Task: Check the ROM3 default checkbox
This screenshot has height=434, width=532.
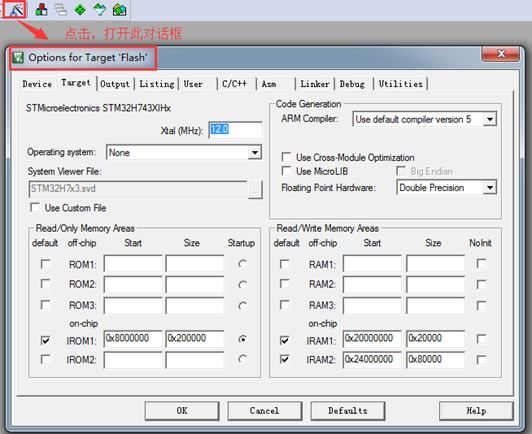Action: coord(45,305)
